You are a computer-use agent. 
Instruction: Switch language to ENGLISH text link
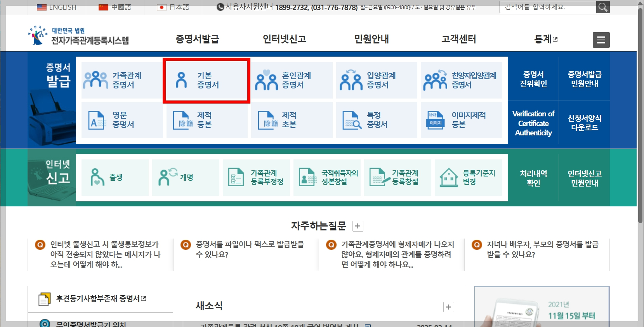click(x=62, y=7)
